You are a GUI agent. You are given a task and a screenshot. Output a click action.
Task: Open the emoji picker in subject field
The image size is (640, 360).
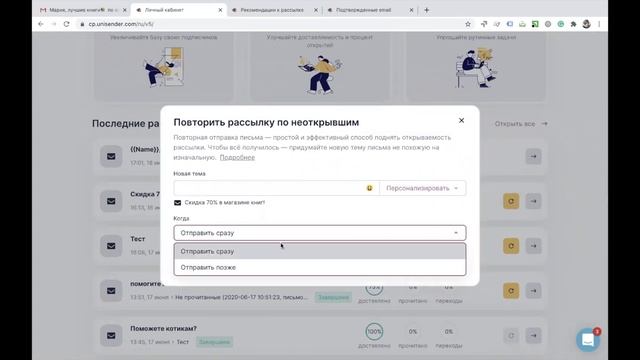click(369, 188)
